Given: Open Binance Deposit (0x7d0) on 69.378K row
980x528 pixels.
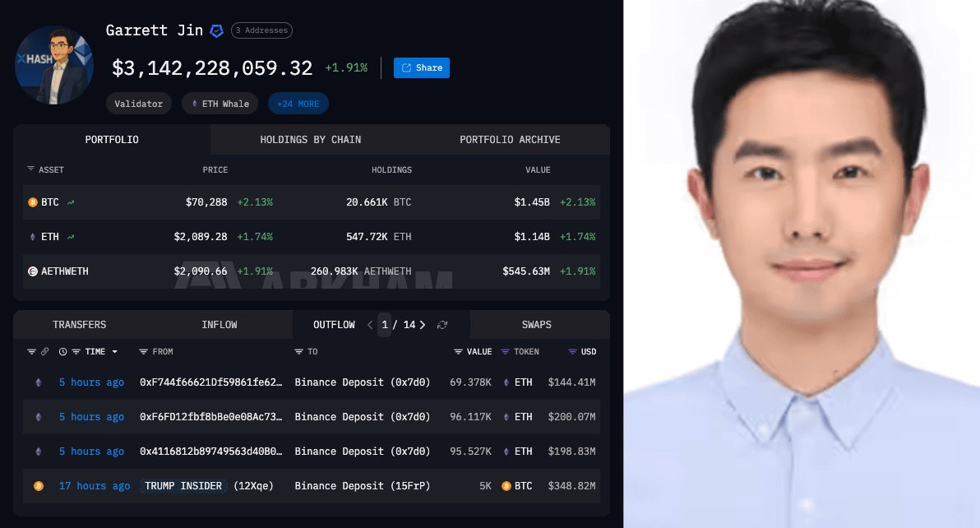Looking at the screenshot, I should coord(363,382).
